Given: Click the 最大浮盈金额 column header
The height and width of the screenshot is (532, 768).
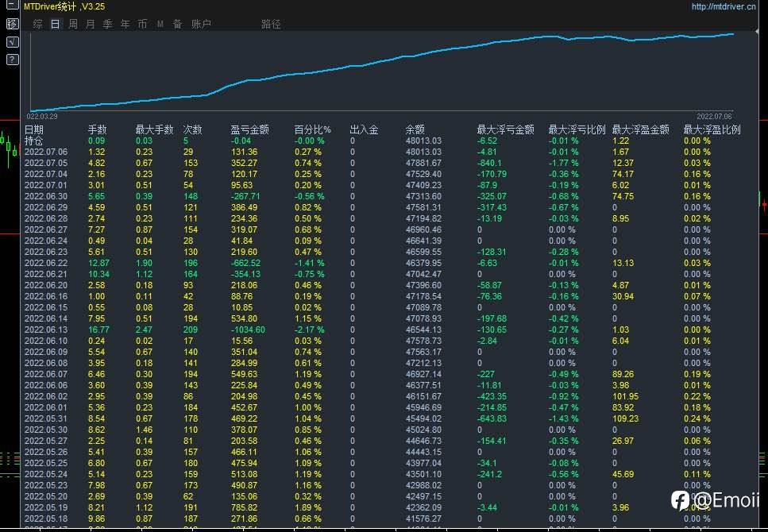Looking at the screenshot, I should (640, 129).
